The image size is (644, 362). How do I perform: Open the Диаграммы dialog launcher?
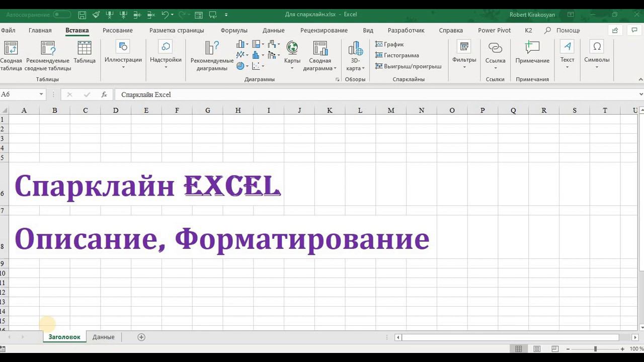(338, 79)
